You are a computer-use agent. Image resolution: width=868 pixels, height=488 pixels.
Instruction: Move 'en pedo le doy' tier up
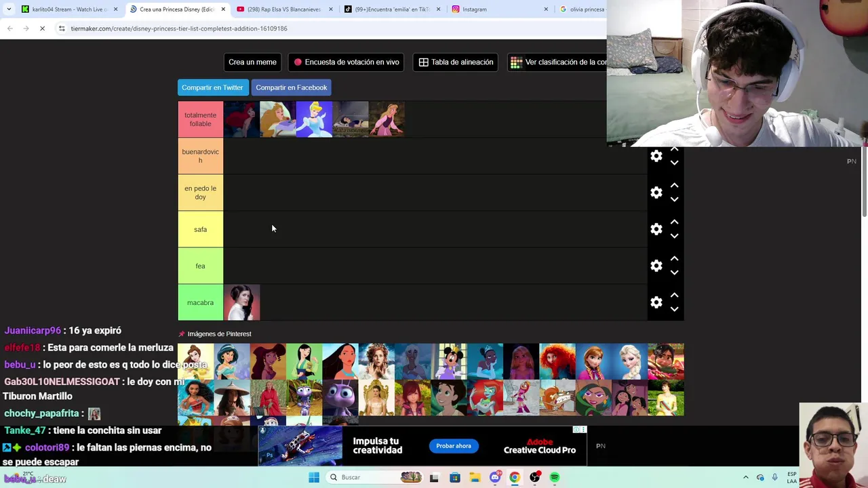(674, 185)
